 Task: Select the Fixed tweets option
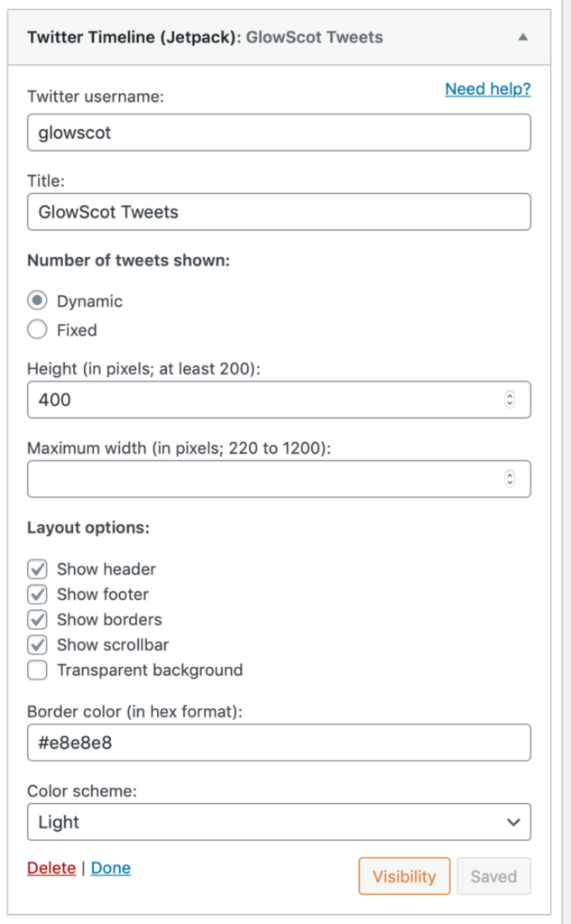(35, 329)
